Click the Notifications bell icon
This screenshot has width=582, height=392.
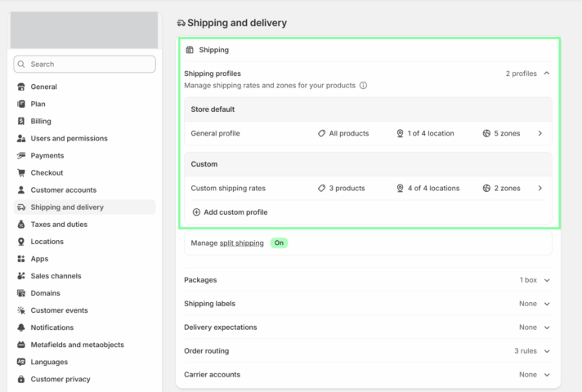(x=21, y=327)
